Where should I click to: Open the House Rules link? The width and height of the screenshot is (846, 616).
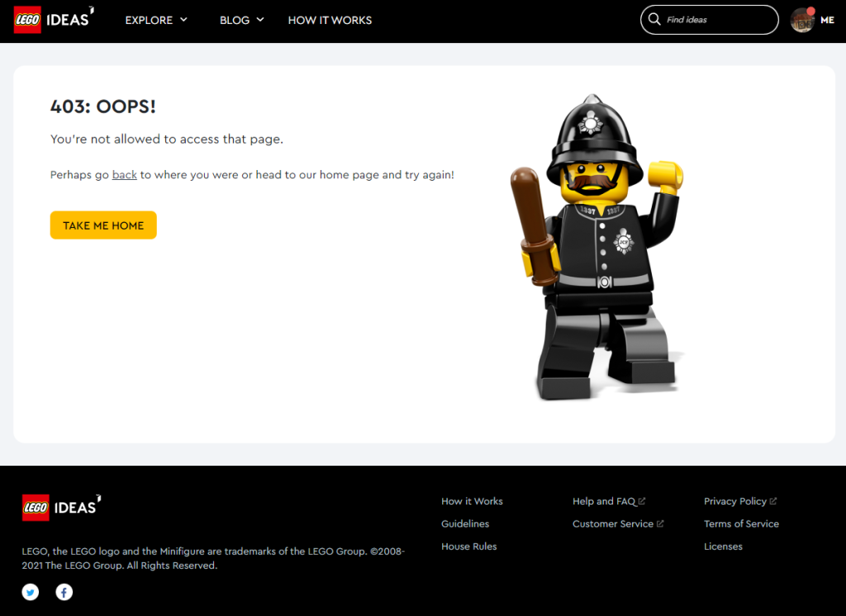tap(469, 547)
